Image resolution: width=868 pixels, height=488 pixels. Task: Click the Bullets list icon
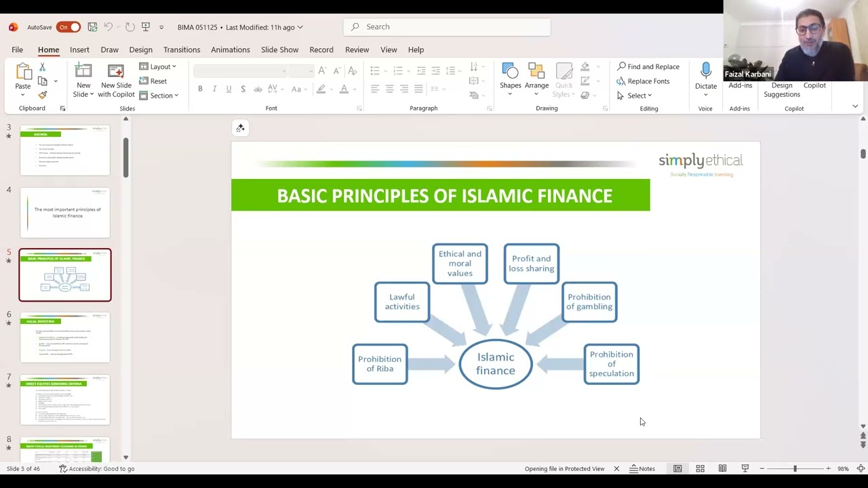click(375, 70)
